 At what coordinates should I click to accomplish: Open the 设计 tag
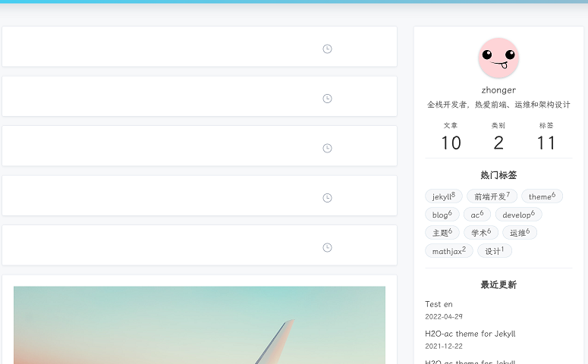click(x=495, y=251)
